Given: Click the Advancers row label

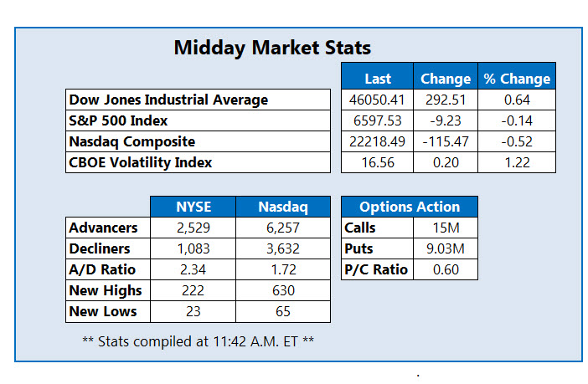Looking at the screenshot, I should tap(104, 228).
